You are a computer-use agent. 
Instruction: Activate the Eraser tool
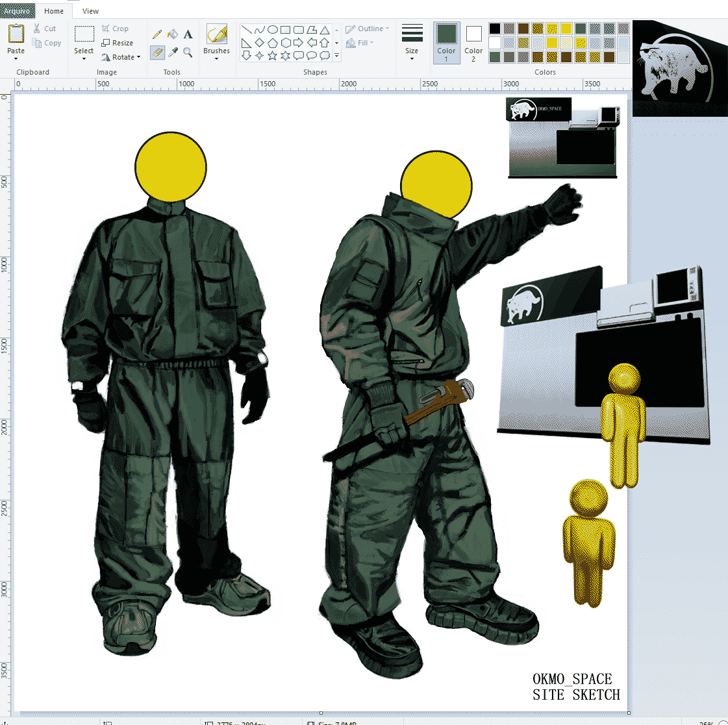(x=157, y=53)
